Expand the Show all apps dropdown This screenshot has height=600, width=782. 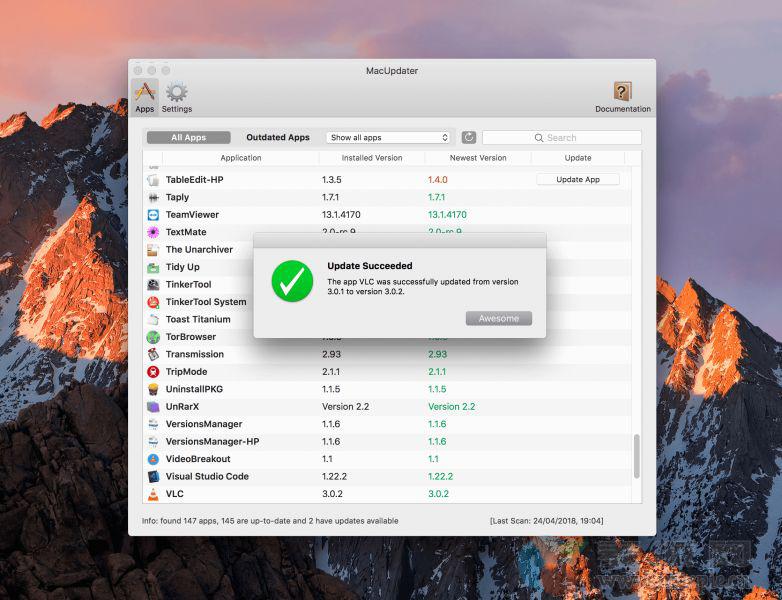[390, 138]
